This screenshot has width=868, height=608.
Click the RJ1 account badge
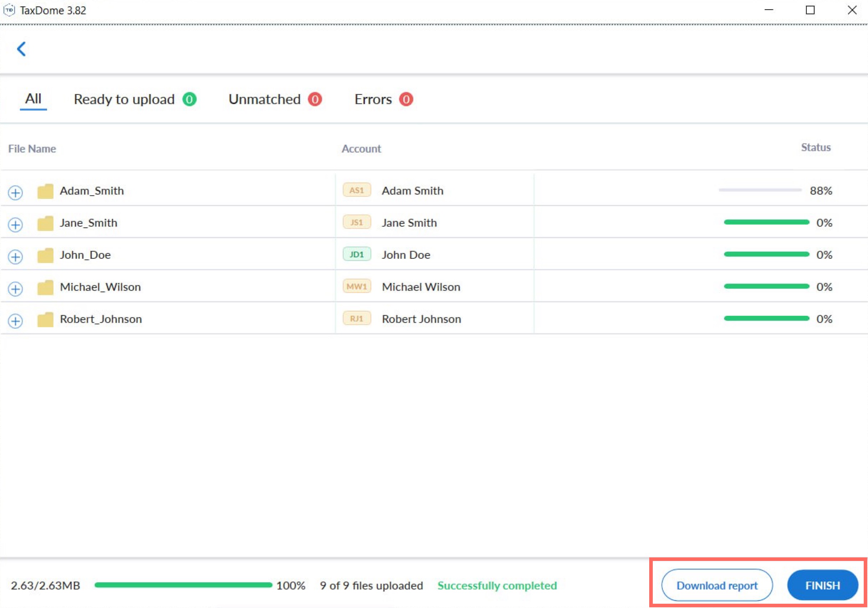(356, 319)
